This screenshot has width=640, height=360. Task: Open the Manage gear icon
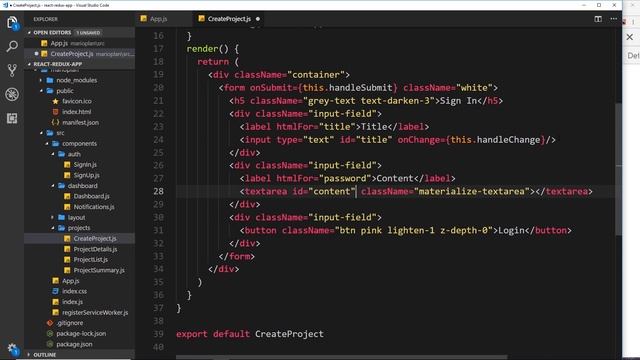(x=12, y=349)
